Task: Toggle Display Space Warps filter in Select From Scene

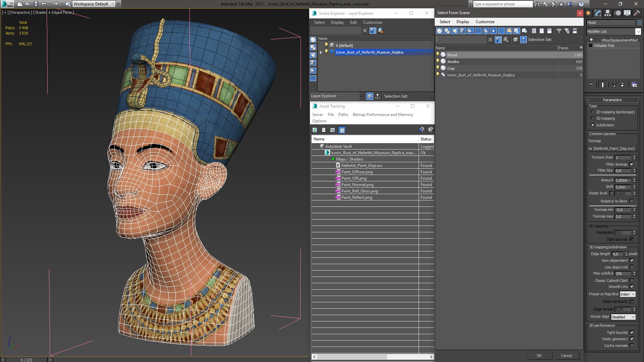Action: coord(478,31)
